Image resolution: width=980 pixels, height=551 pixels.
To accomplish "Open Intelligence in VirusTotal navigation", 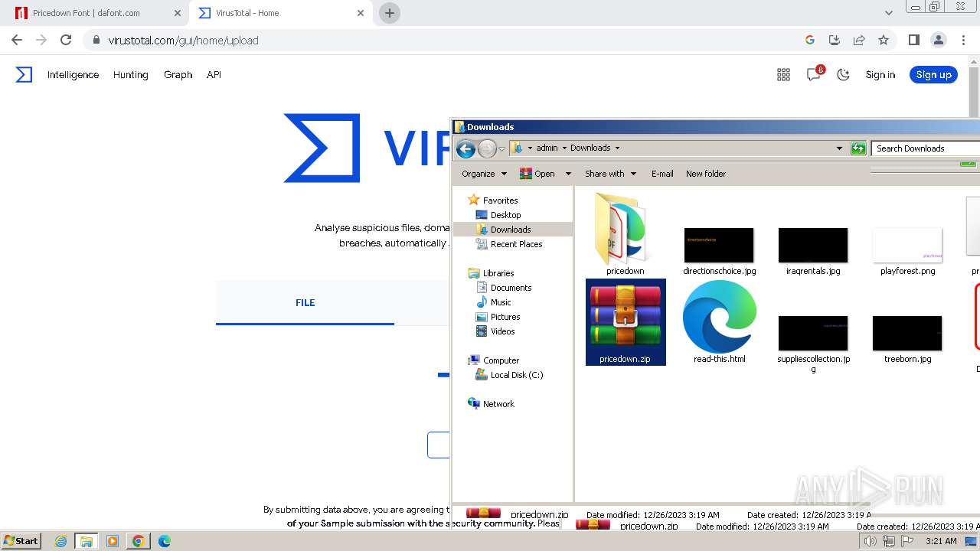I will 73,74.
